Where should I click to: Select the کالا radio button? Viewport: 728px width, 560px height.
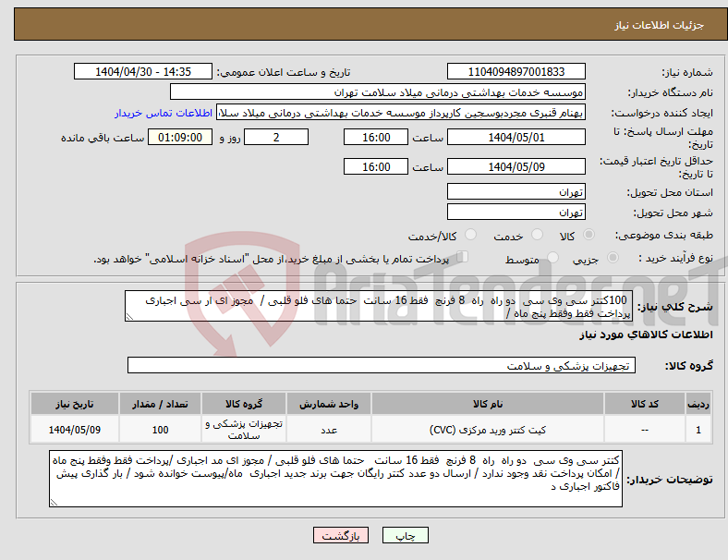click(x=588, y=235)
